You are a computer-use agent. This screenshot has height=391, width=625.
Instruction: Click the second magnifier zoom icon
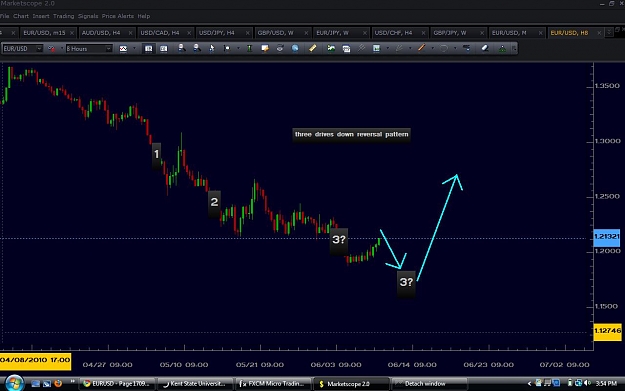(197, 48)
